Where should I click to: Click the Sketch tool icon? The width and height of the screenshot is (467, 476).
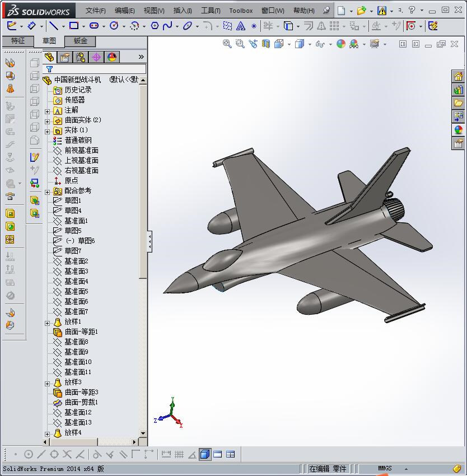pyautogui.click(x=12, y=26)
